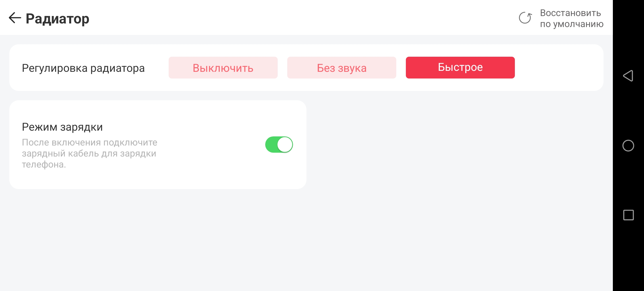Click the Регулировка радиатора label
The width and height of the screenshot is (644, 291).
point(83,68)
